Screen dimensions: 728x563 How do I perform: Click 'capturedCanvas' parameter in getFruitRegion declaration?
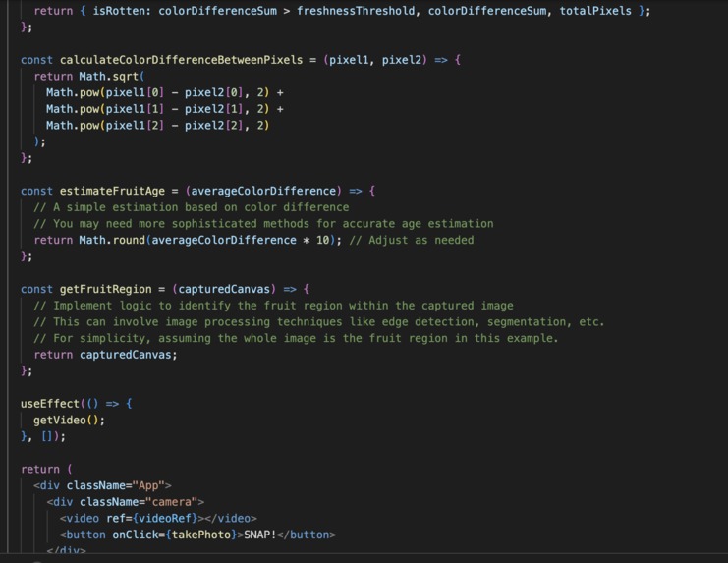224,289
